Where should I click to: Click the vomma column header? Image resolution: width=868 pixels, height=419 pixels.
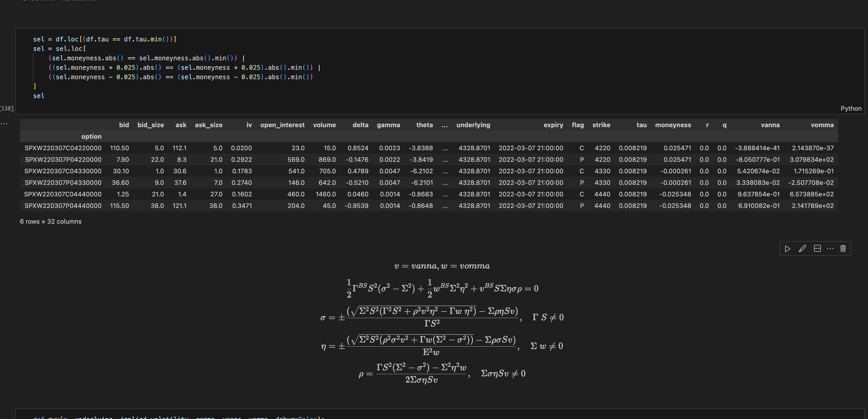pos(822,125)
